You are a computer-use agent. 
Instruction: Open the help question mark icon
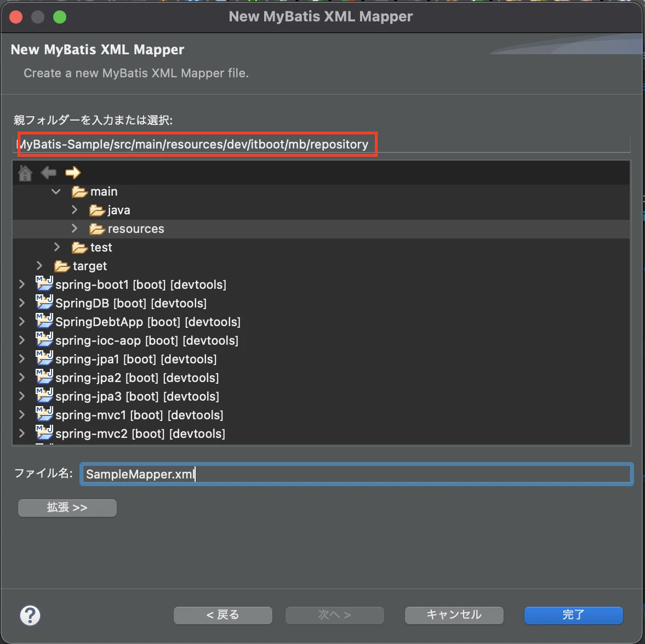pyautogui.click(x=30, y=615)
